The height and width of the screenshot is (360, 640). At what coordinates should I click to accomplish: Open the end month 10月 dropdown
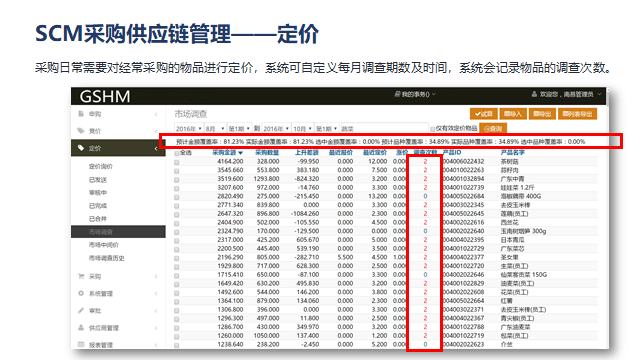[x=302, y=129]
